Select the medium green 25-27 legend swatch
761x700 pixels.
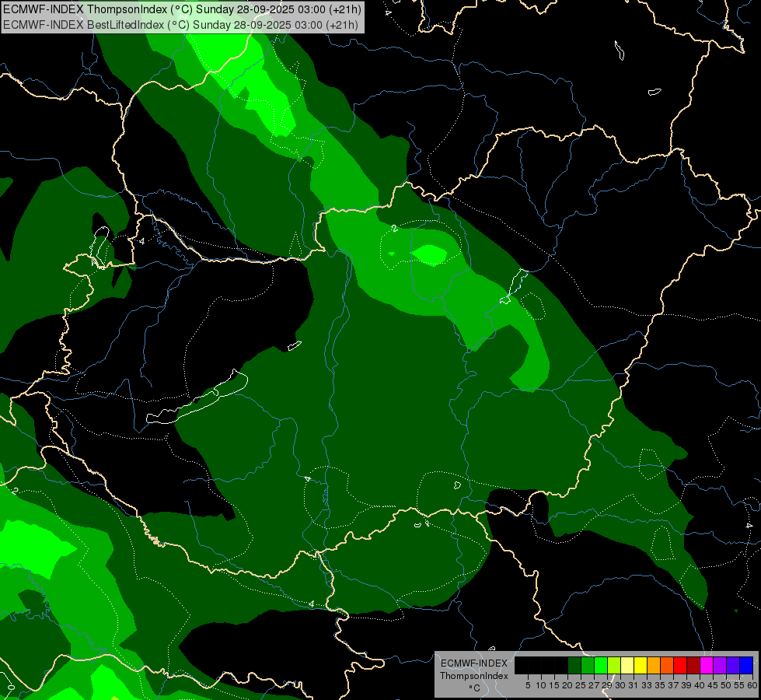(588, 665)
